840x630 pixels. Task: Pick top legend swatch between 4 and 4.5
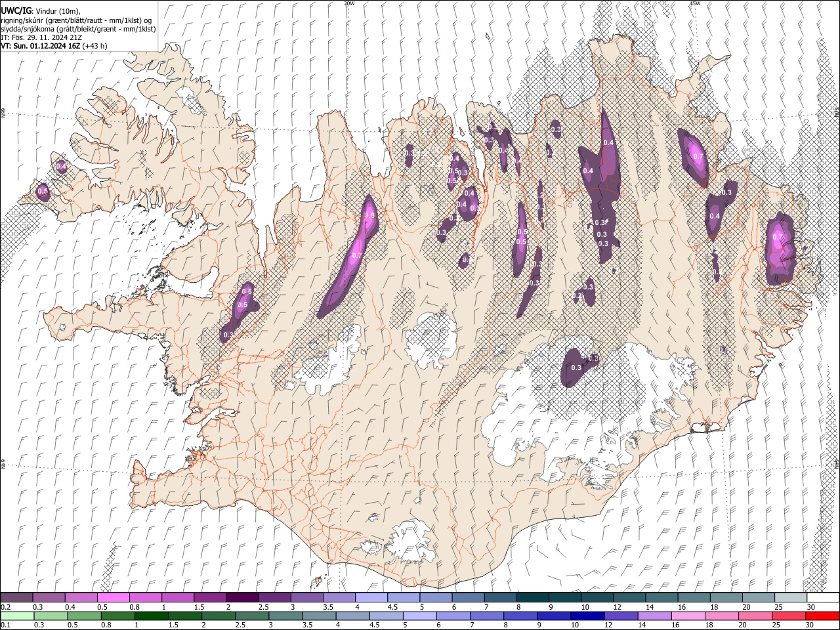pos(371,598)
